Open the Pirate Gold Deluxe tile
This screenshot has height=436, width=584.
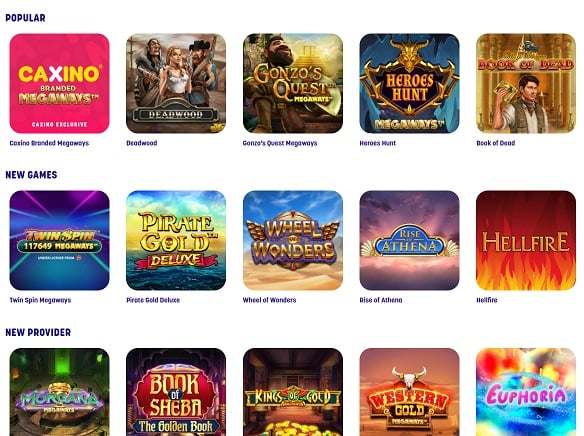[176, 241]
